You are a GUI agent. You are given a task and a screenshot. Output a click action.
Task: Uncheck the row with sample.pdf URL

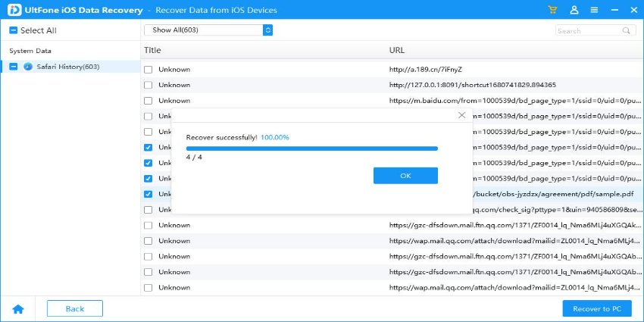pyautogui.click(x=148, y=194)
